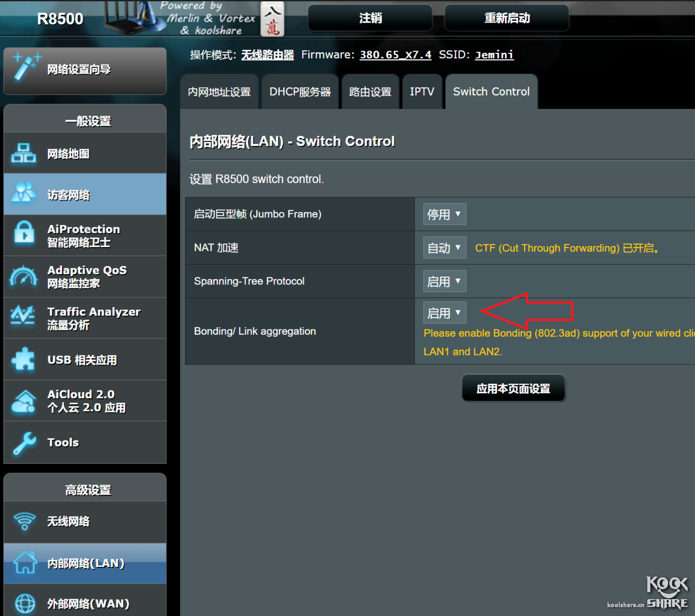This screenshot has width=695, height=616.
Task: Click the 一般设置 section header
Action: click(x=88, y=121)
